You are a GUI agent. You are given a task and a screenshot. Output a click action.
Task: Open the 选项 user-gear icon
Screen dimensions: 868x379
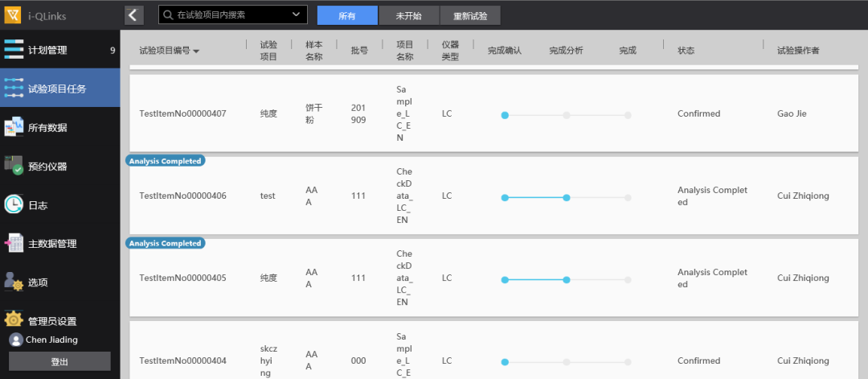[14, 282]
